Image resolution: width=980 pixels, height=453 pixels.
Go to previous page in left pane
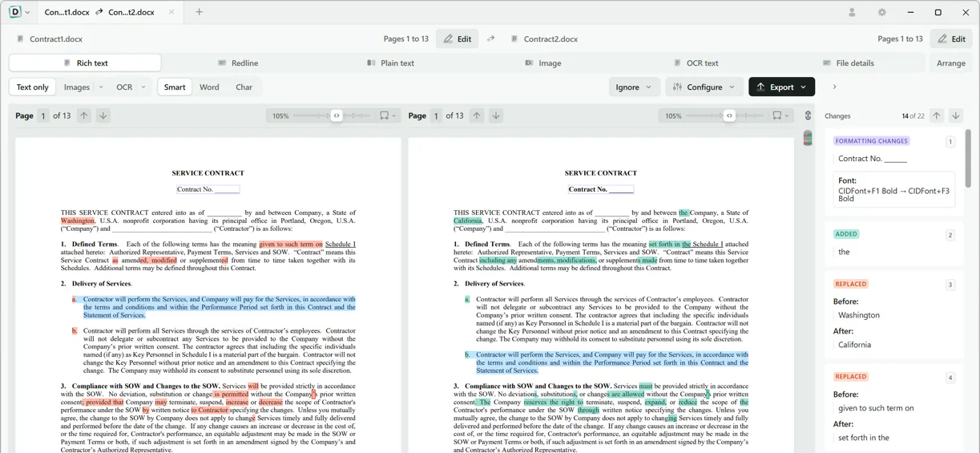[x=84, y=115]
